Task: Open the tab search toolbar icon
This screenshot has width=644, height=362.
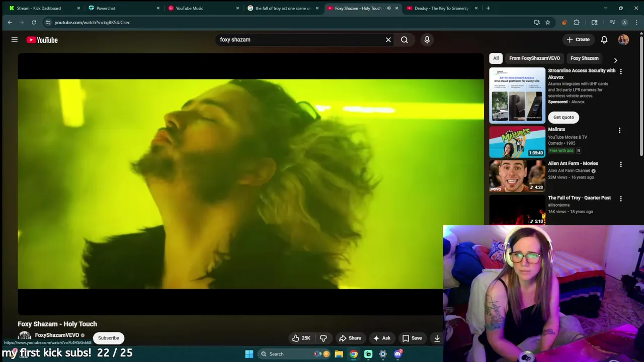Action: click(594, 22)
